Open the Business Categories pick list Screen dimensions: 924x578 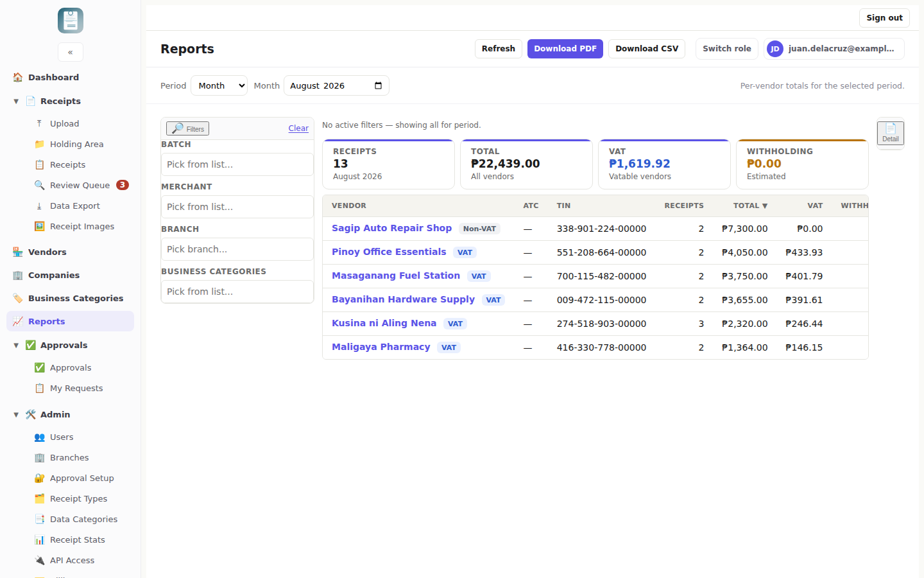tap(237, 292)
